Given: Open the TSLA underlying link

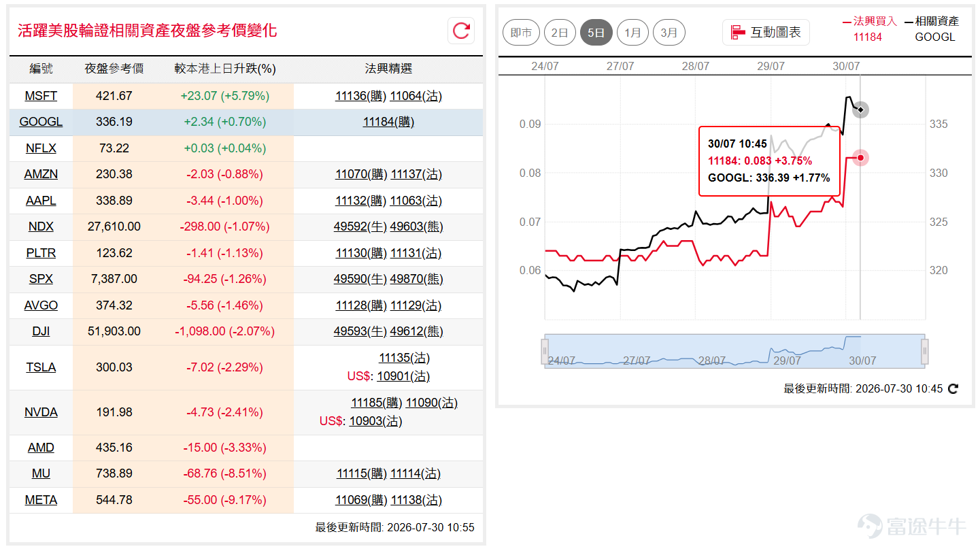Looking at the screenshot, I should (x=41, y=367).
